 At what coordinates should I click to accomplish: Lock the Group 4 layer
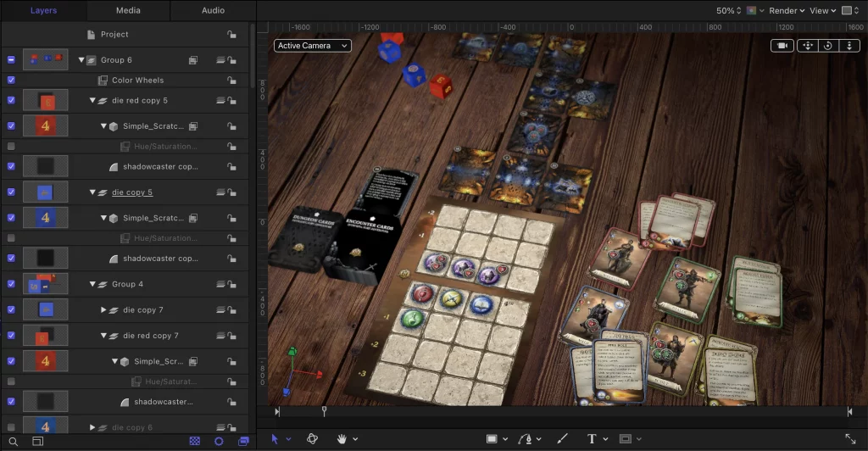pyautogui.click(x=231, y=285)
